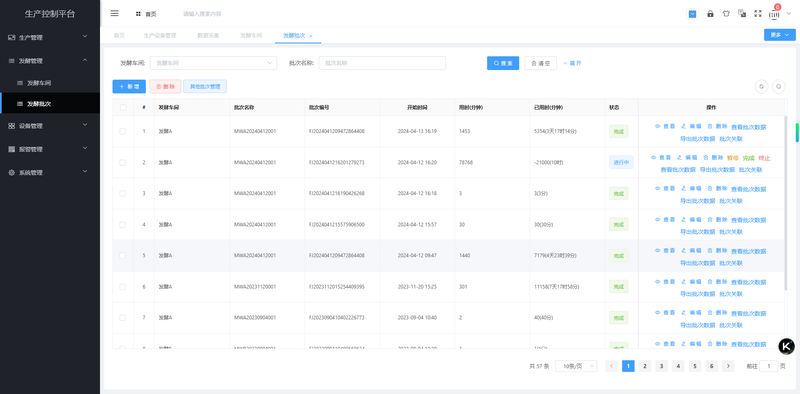
Task: Close the 发酵批次 tab with its x
Action: (311, 36)
